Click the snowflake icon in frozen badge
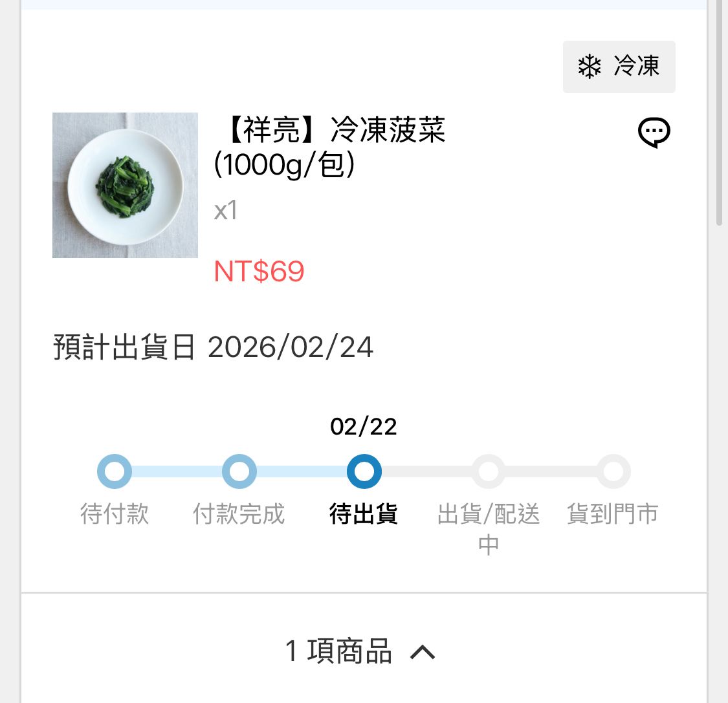Screen dimensions: 728x703 tap(589, 67)
